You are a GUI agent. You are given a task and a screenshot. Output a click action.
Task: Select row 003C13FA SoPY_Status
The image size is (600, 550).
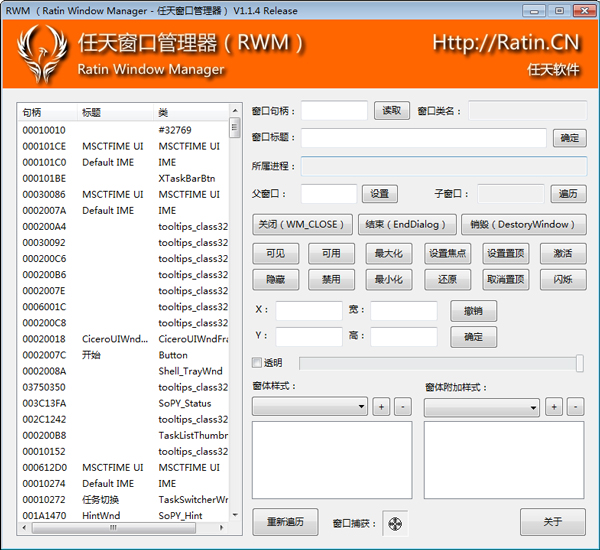click(123, 403)
